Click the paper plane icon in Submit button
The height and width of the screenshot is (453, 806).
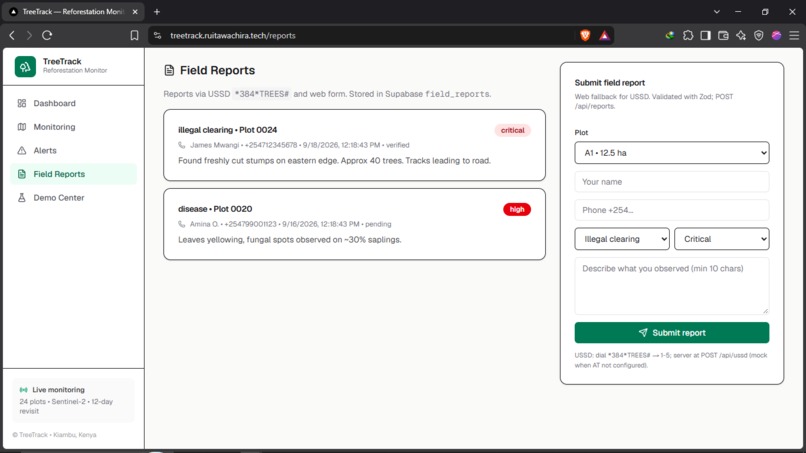(x=643, y=333)
